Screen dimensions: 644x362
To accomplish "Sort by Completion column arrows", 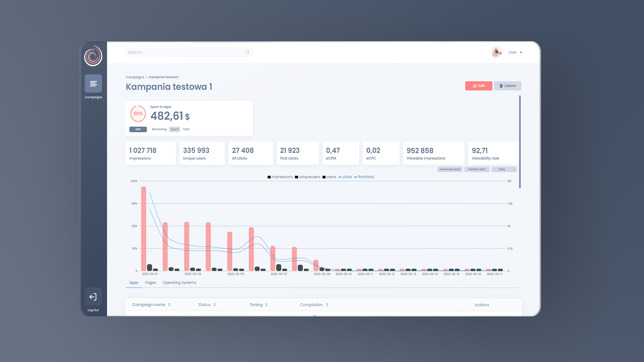I will tap(327, 305).
